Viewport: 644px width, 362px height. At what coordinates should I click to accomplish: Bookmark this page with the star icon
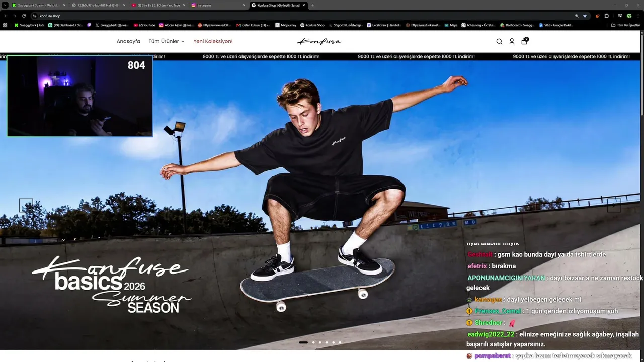(x=585, y=16)
